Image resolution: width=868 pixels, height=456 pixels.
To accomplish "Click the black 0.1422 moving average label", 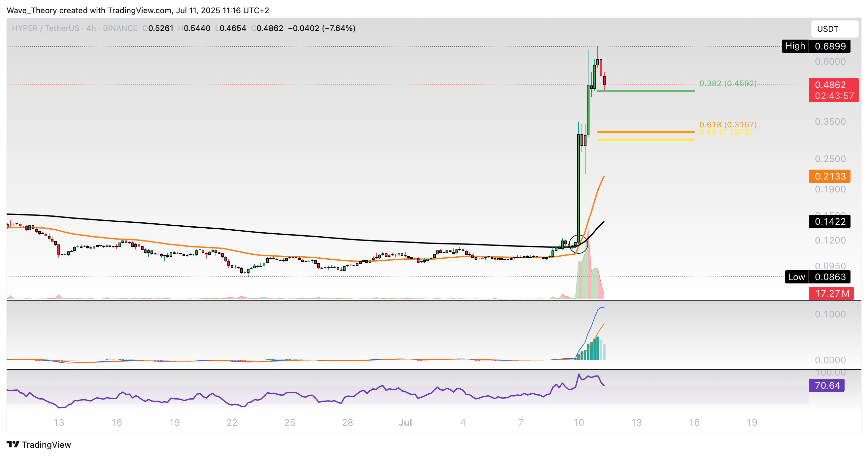I will [830, 221].
